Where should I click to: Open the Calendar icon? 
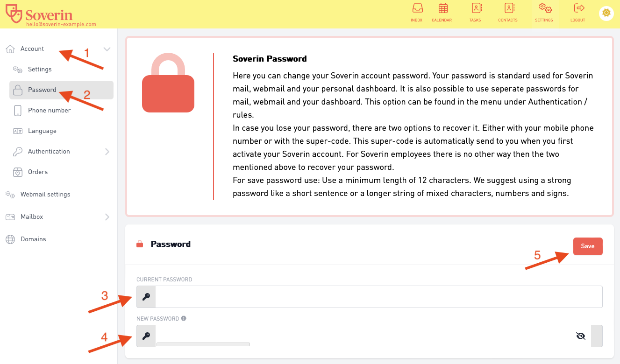(443, 8)
